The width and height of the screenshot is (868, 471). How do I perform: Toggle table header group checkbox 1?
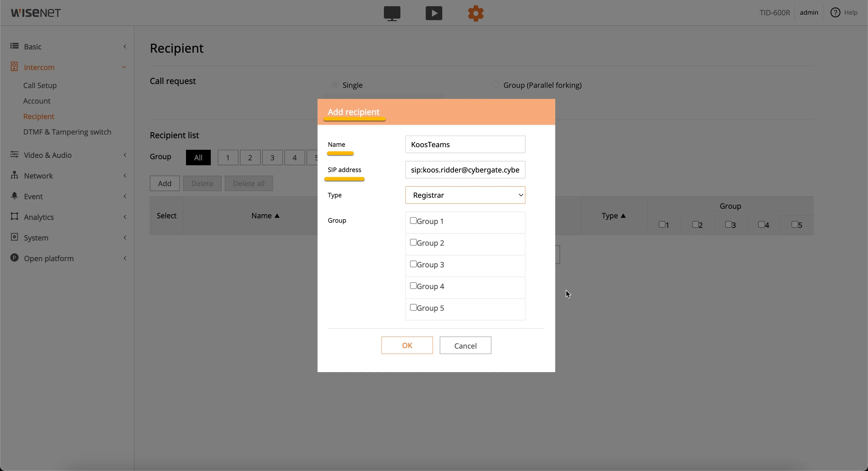click(662, 224)
